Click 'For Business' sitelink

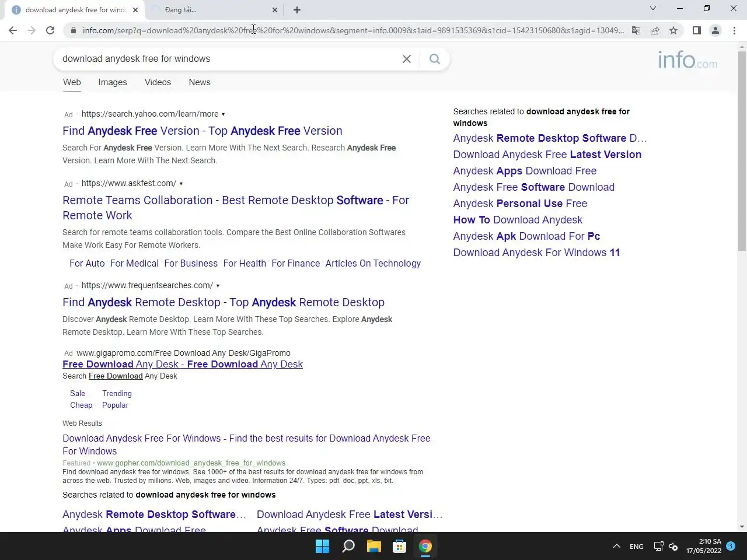pos(191,264)
